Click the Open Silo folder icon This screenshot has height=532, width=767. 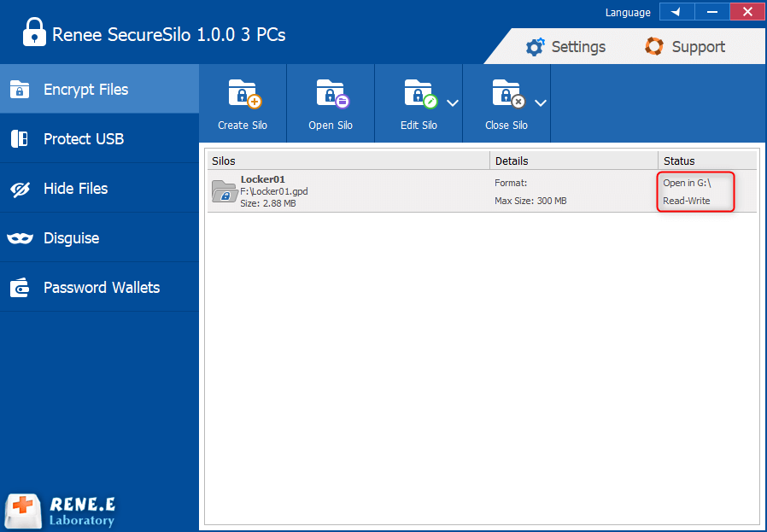pyautogui.click(x=332, y=93)
